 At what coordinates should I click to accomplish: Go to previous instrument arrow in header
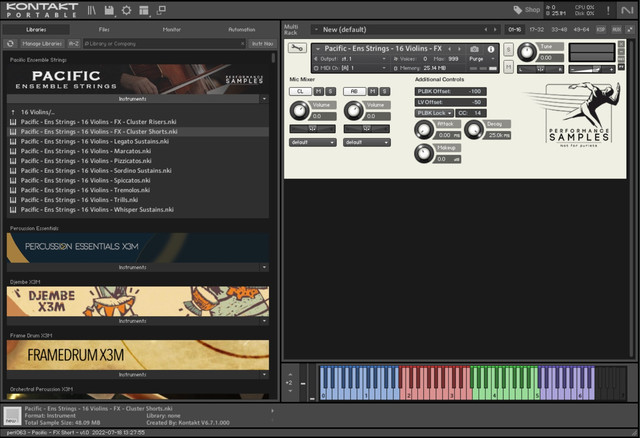tap(450, 49)
